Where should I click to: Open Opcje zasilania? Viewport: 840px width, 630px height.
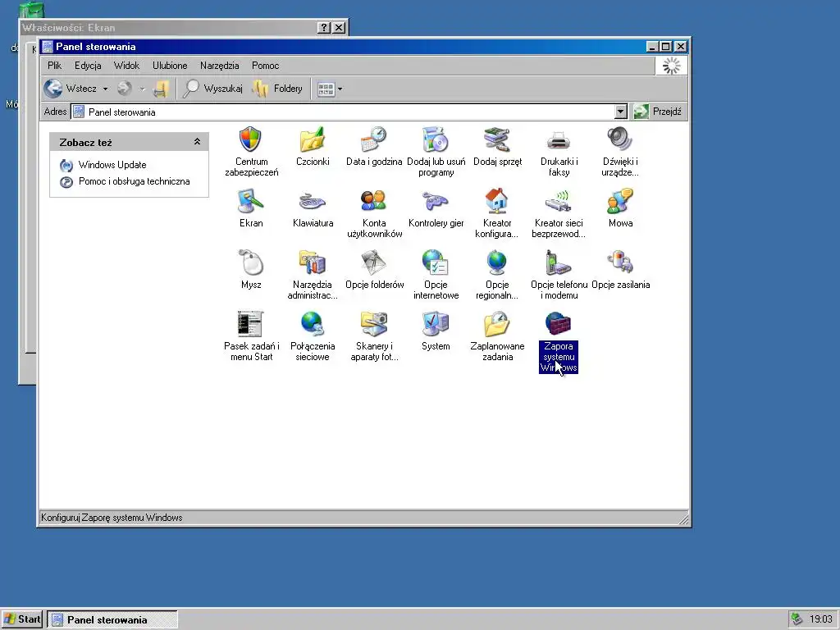[620, 269]
